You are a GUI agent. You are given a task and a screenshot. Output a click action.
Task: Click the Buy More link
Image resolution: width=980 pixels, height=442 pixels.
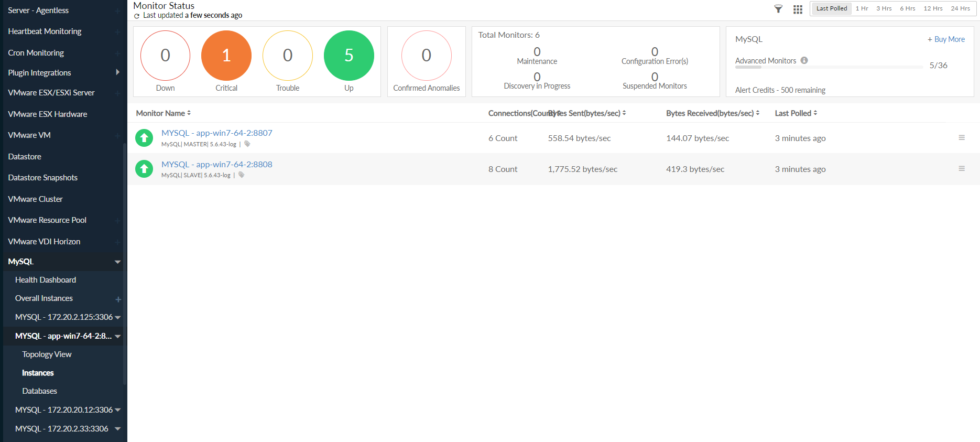tap(946, 39)
